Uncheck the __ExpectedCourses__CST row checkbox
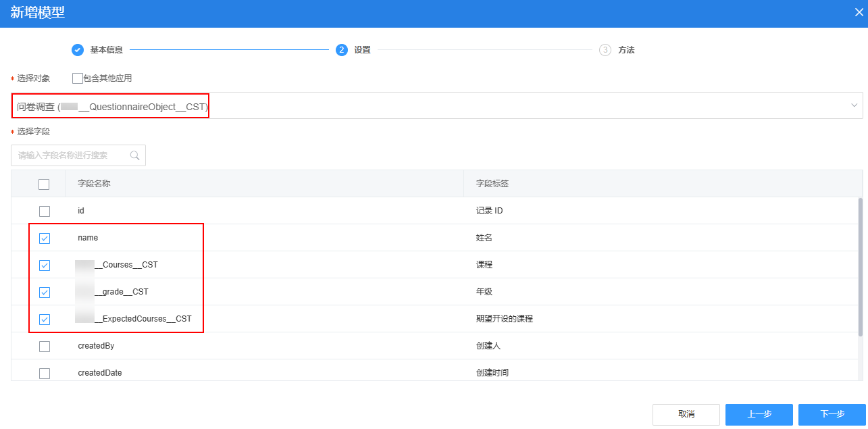868x429 pixels. click(x=44, y=319)
